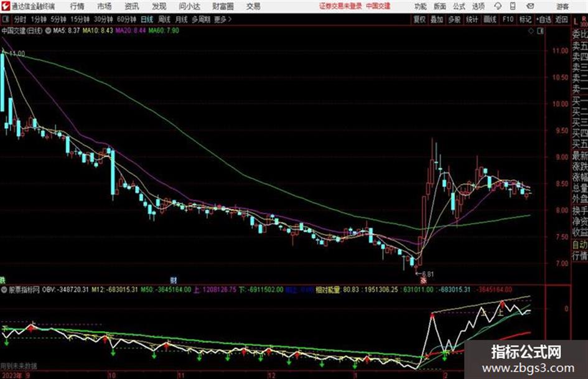The image size is (588, 379).
Task: Open the 行情 menu
Action: tap(77, 6)
